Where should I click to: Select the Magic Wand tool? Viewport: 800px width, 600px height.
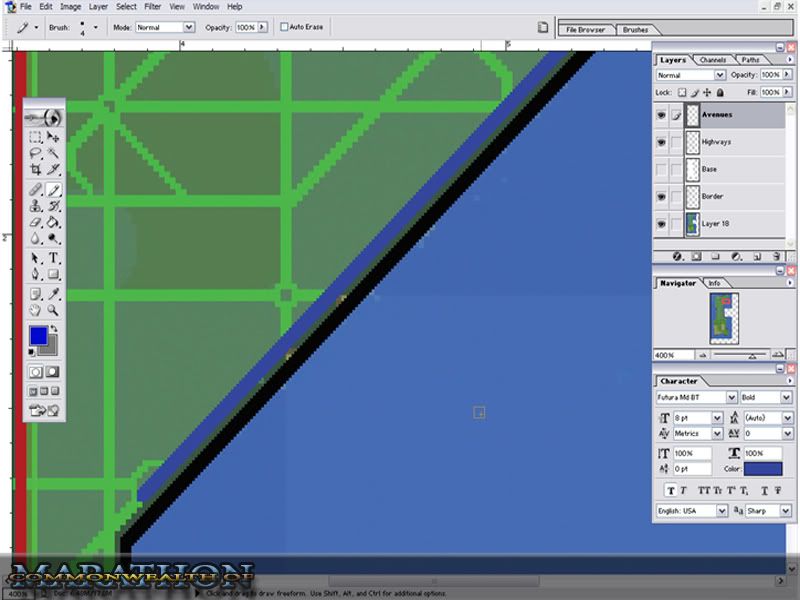tap(54, 153)
